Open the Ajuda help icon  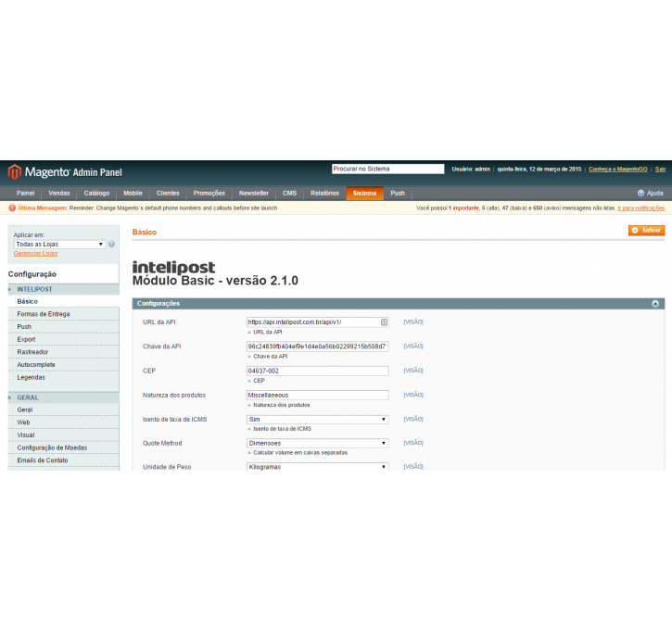click(x=640, y=193)
